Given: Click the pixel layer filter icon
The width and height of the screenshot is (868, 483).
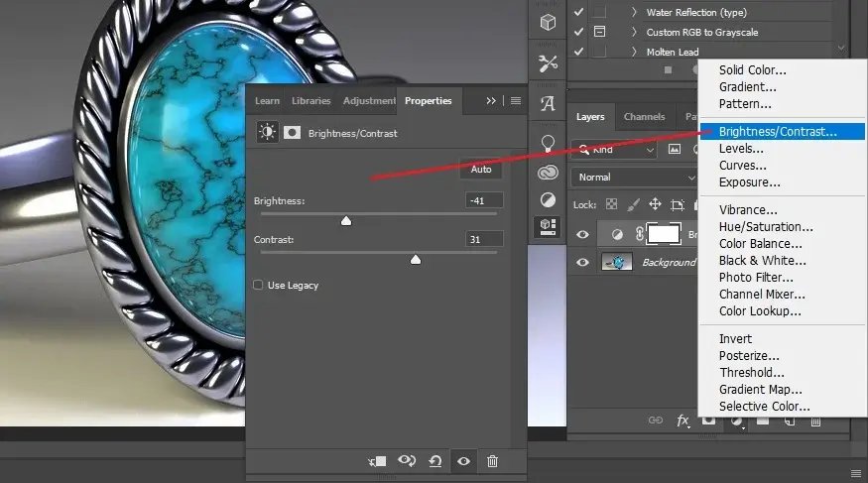Looking at the screenshot, I should point(675,149).
